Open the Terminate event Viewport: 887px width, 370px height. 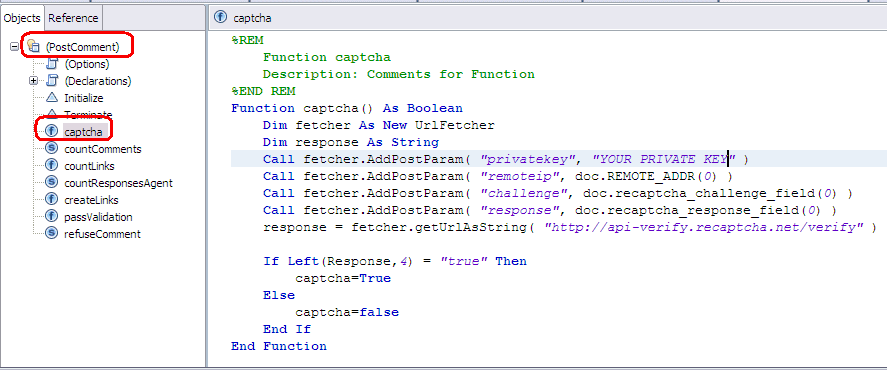click(88, 114)
